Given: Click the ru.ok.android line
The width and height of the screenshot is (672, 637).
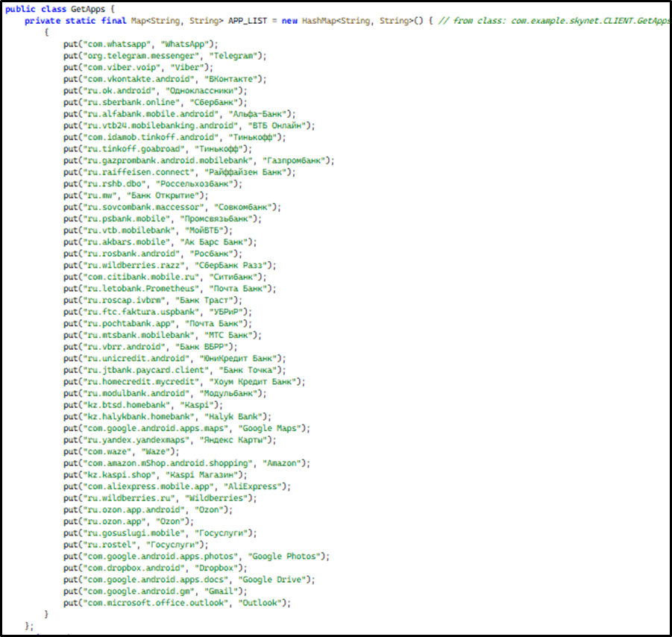Looking at the screenshot, I should point(155,90).
